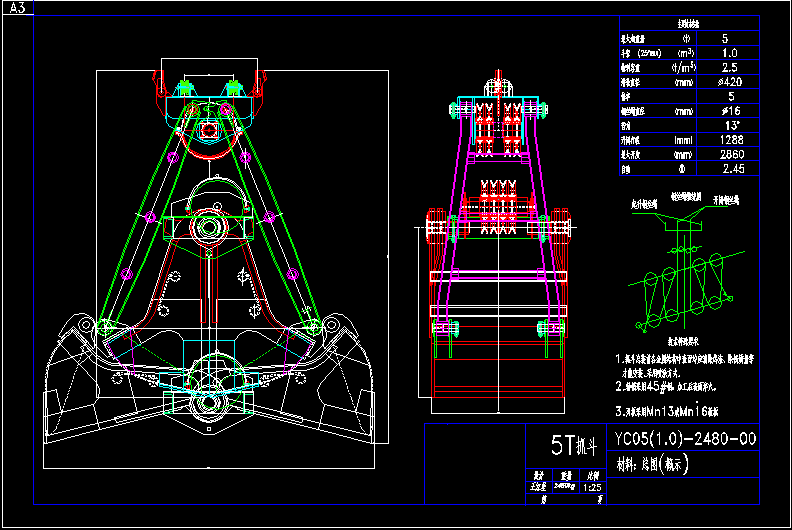This screenshot has width=792, height=530.
Task: Click the ø16 value in the table
Action: click(x=731, y=111)
